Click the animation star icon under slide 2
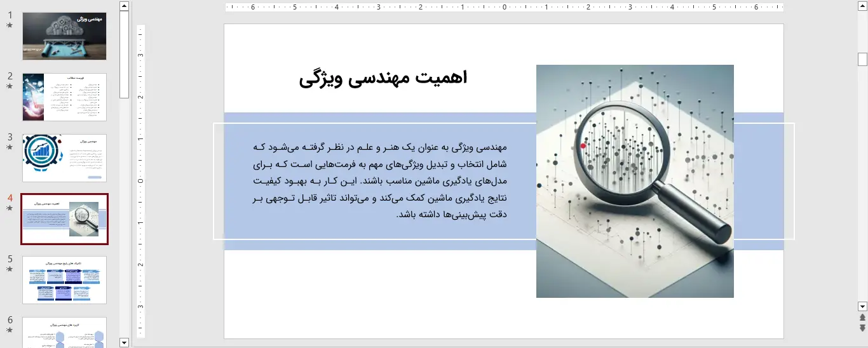Image resolution: width=868 pixels, height=348 pixels. coord(10,86)
